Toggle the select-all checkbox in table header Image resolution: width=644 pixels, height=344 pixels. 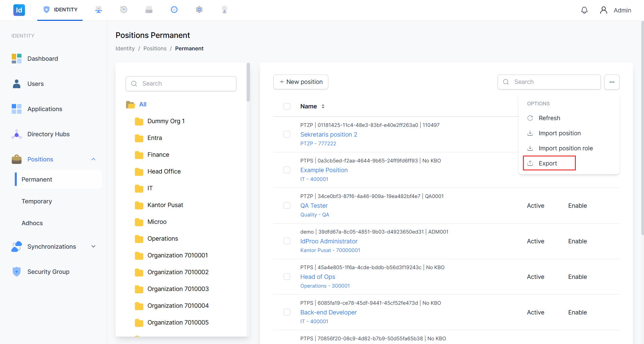[x=287, y=106]
